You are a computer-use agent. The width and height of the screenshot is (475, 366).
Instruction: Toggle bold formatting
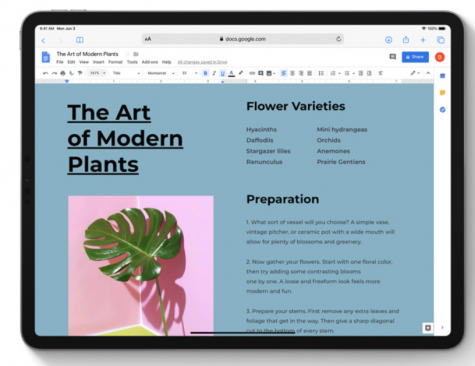[205, 73]
